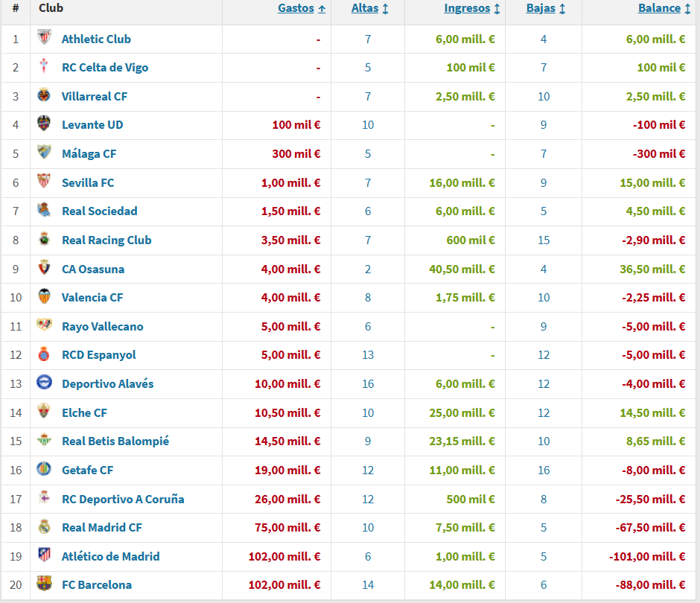Viewport: 700px width, 603px height.
Task: Click the Rayo Vallecano crest icon
Action: click(44, 325)
